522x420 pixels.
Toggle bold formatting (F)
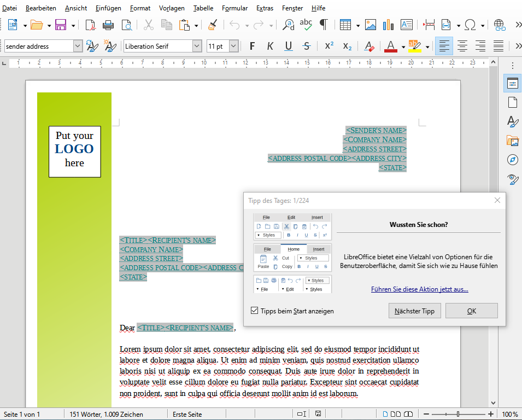click(x=253, y=46)
